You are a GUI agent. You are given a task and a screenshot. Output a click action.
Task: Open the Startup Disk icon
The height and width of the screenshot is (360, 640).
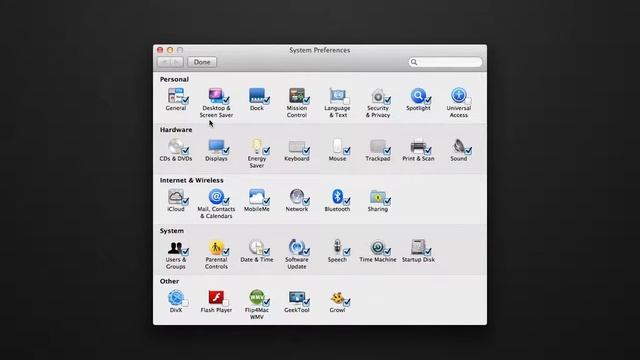click(x=418, y=247)
